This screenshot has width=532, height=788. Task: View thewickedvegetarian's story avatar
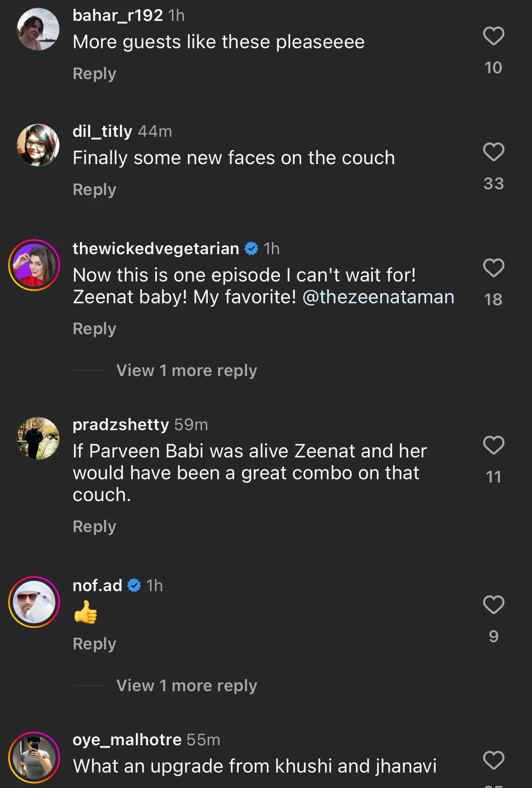click(x=35, y=265)
